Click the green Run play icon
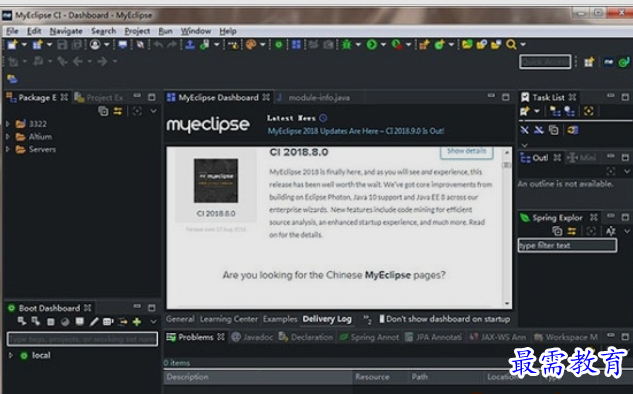The width and height of the screenshot is (633, 394). [371, 44]
